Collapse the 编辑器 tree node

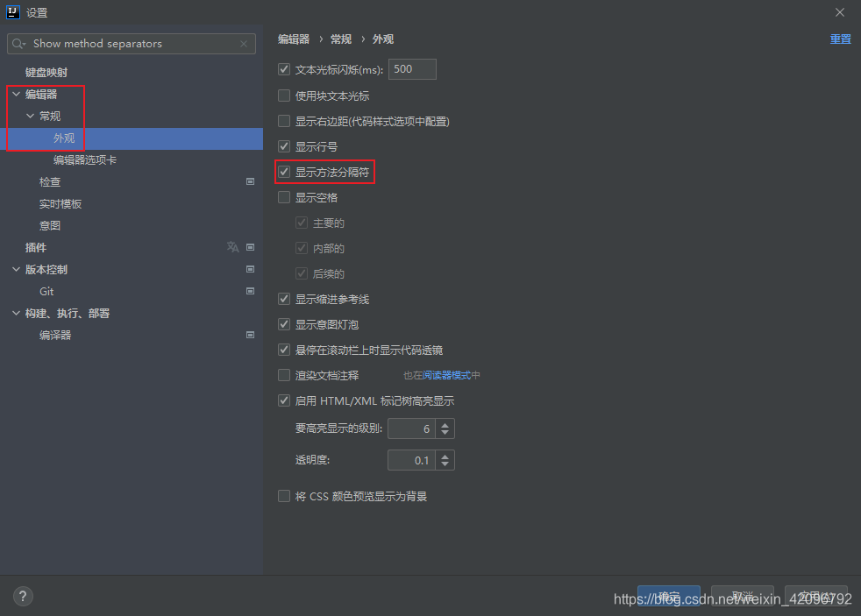coord(16,94)
